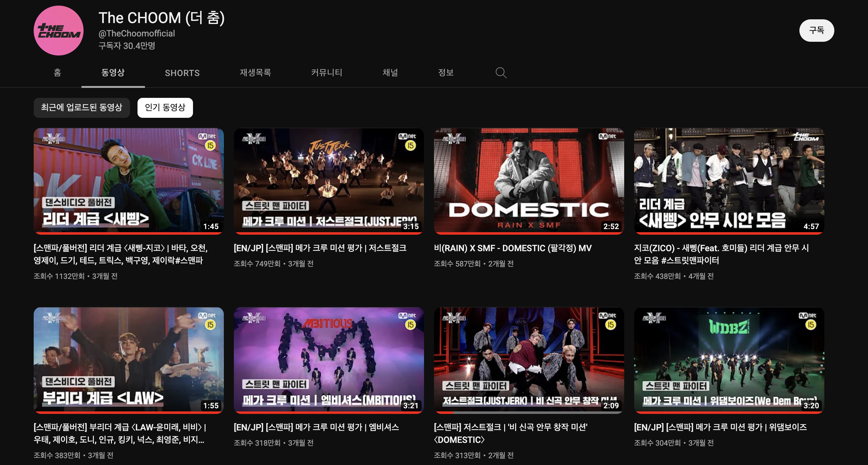Open the JustJerk mega crew thumbnail
The height and width of the screenshot is (465, 868).
pyautogui.click(x=329, y=180)
